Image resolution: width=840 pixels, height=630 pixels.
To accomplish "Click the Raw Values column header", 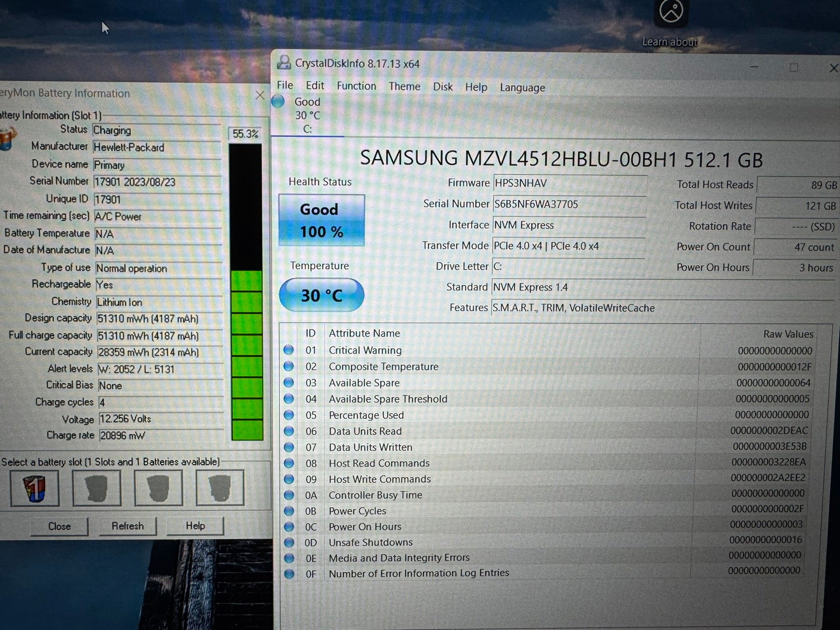I will pos(788,334).
